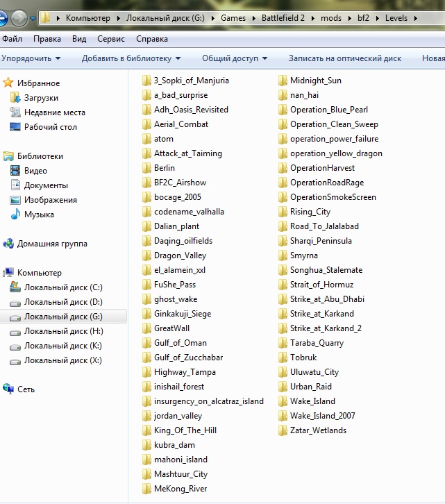Select Wake_Island_2007 folder name
This screenshot has height=504, width=445.
323,416
